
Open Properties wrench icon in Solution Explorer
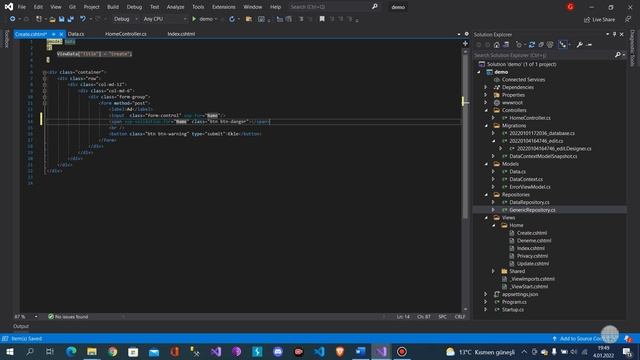coord(580,45)
